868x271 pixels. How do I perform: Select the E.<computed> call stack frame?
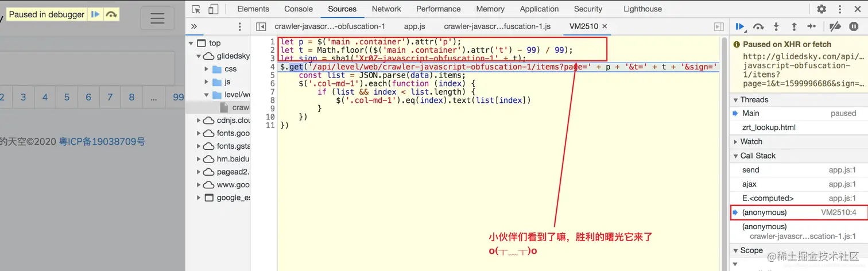(x=799, y=199)
